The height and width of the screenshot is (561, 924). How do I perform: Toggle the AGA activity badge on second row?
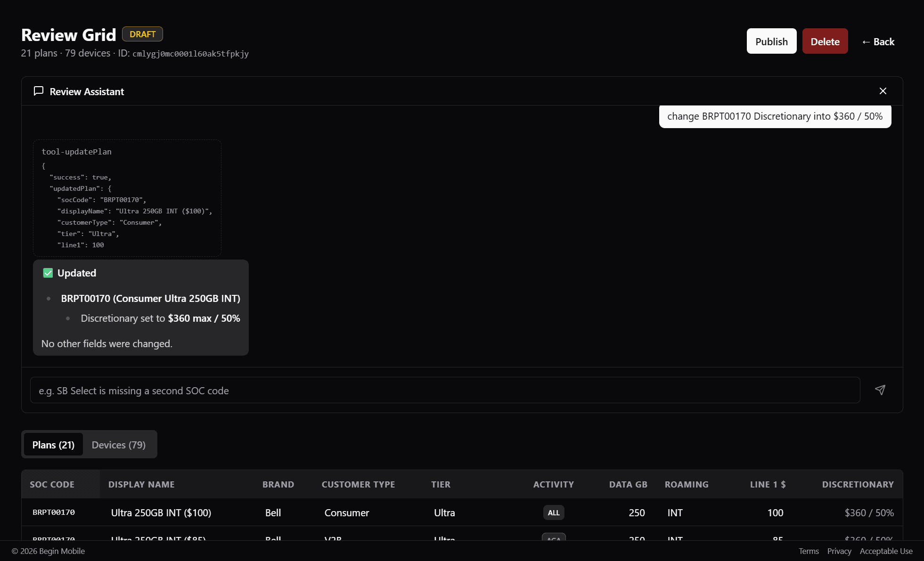(x=554, y=538)
